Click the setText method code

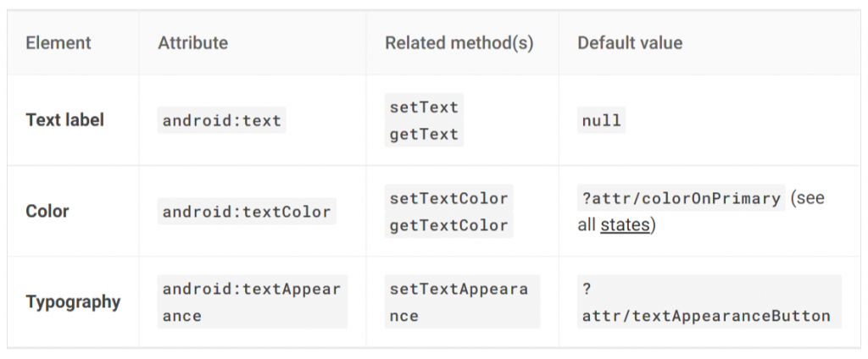424,108
